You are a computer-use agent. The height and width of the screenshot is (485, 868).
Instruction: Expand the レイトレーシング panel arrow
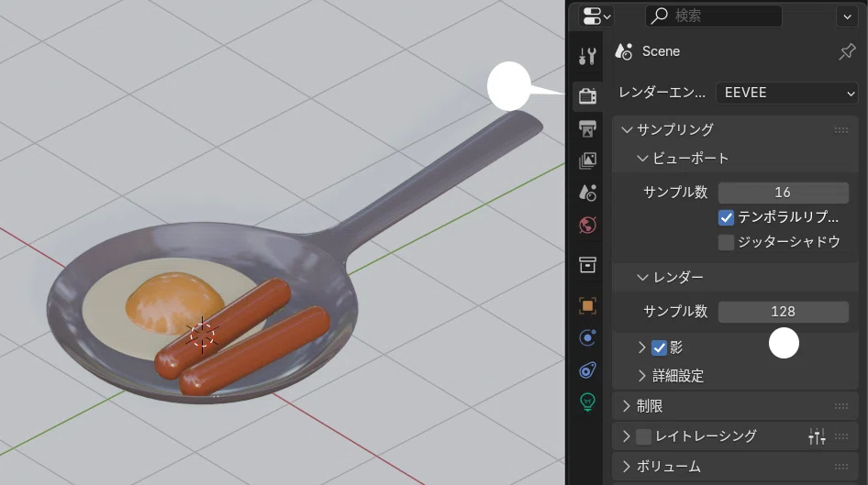pos(626,436)
